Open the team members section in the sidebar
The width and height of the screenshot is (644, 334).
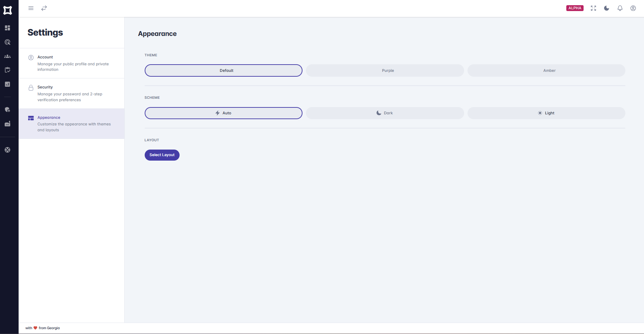7,56
